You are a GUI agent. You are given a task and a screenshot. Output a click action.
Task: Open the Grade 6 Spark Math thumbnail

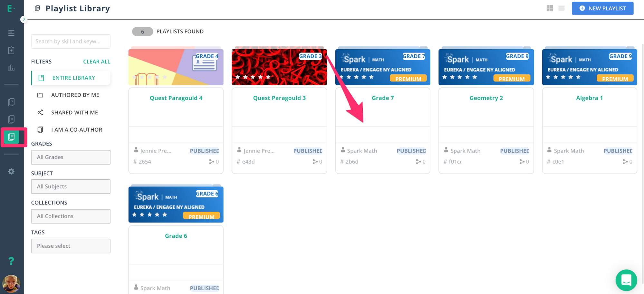pos(176,204)
